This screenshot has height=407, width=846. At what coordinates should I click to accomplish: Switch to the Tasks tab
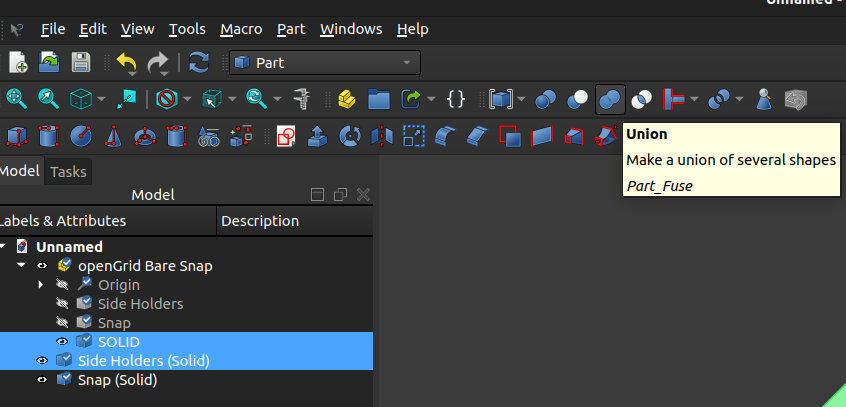pyautogui.click(x=68, y=172)
